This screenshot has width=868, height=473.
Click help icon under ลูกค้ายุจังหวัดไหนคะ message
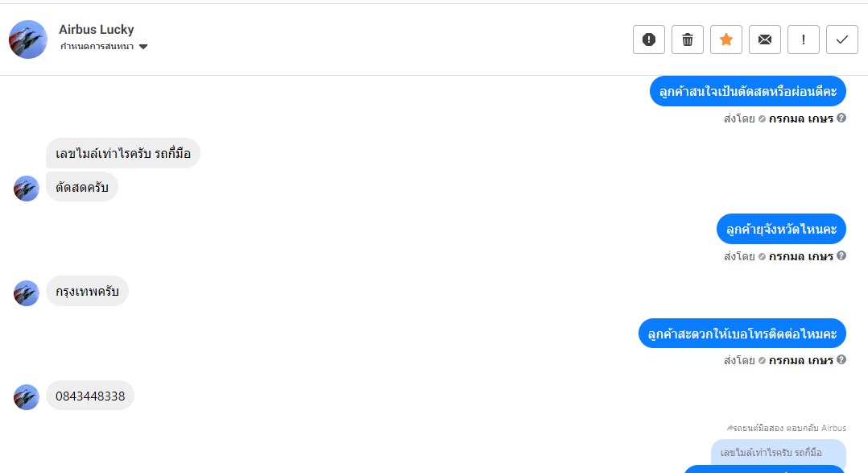pos(841,255)
